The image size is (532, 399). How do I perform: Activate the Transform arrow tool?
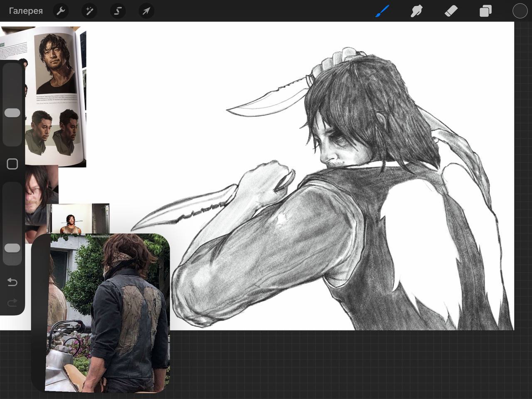(146, 11)
